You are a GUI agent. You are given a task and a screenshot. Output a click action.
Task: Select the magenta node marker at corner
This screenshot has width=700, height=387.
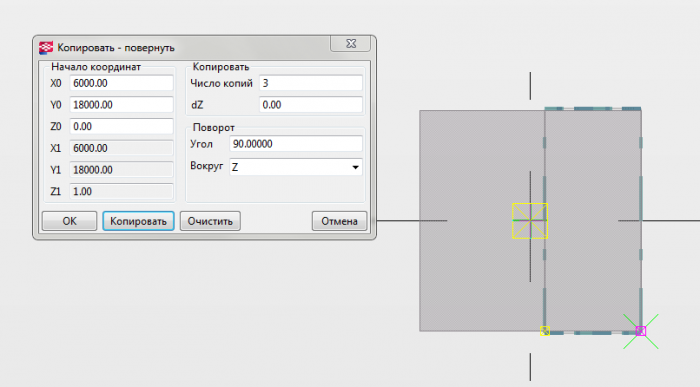point(641,331)
